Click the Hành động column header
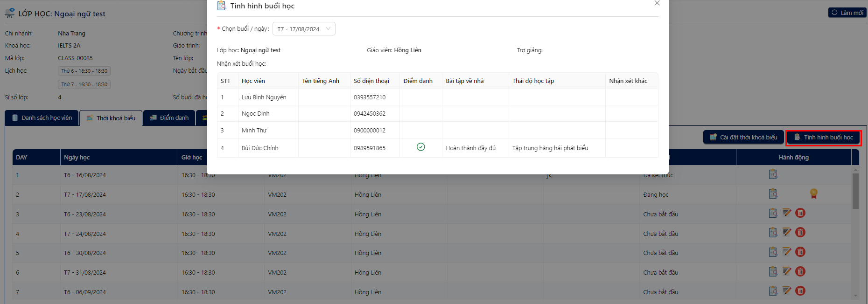Viewport: 868px width, 304px height. (x=793, y=158)
